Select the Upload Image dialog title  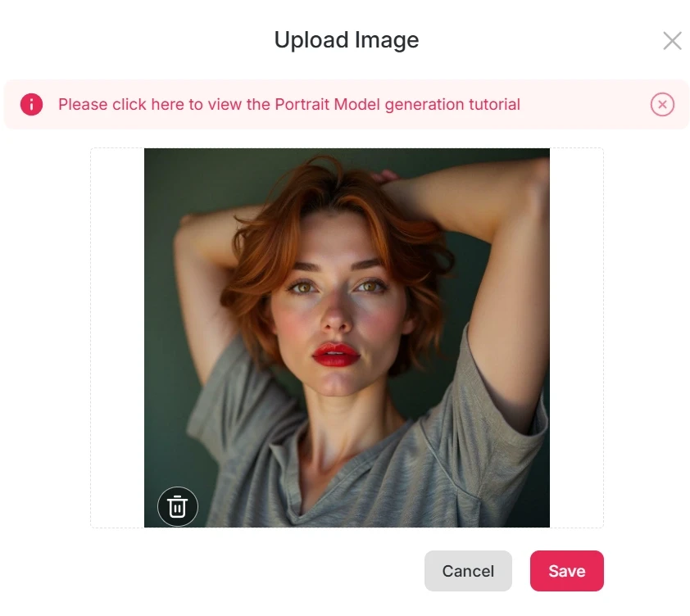click(347, 39)
